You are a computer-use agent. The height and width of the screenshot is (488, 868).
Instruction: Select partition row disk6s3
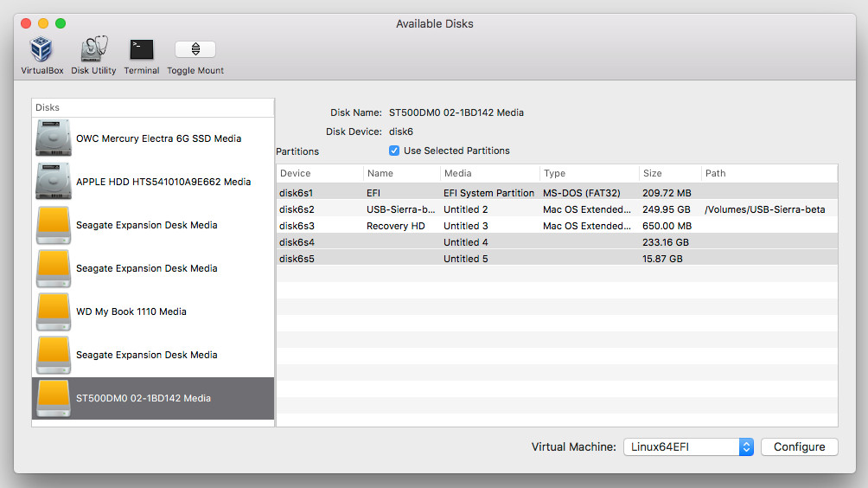tap(557, 226)
